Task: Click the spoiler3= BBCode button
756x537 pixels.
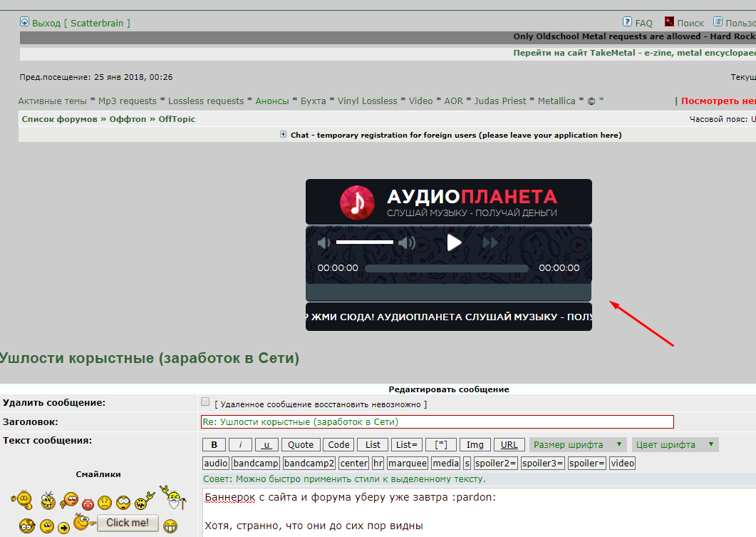Action: [542, 463]
